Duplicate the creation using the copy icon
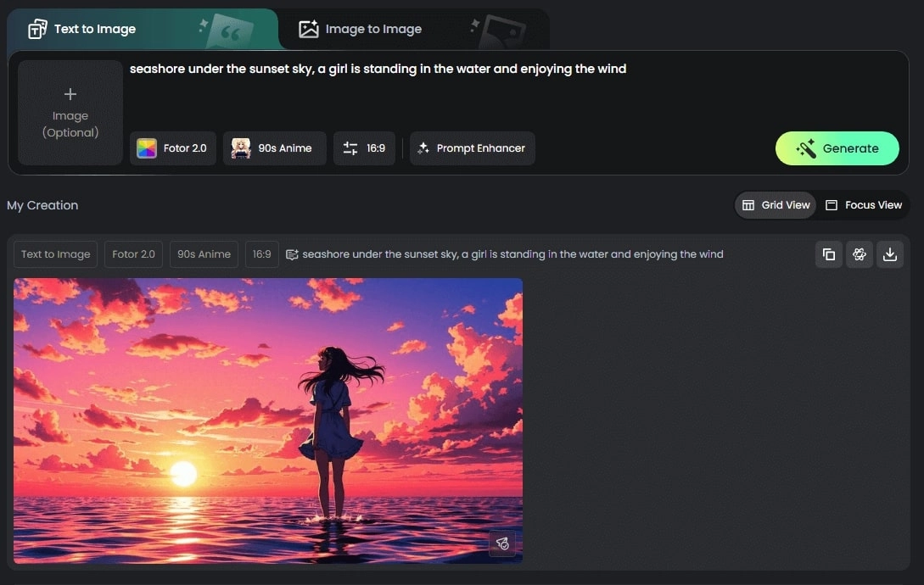Image resolution: width=924 pixels, height=585 pixels. tap(829, 253)
